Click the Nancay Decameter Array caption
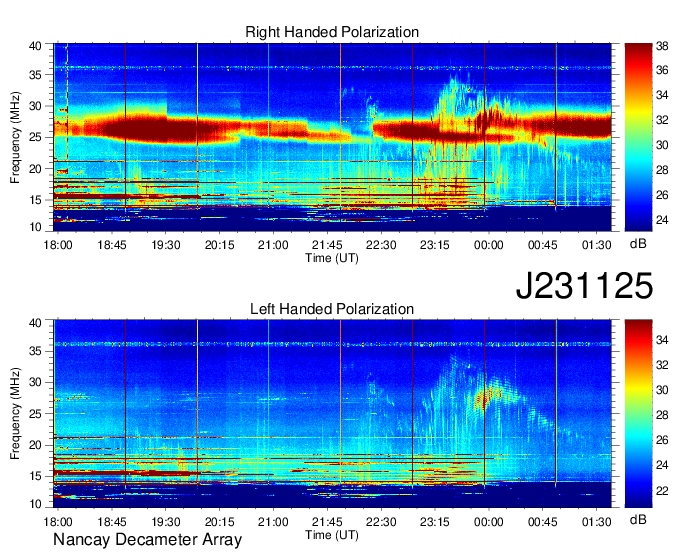Screen dimensions: 680x552 (147, 539)
